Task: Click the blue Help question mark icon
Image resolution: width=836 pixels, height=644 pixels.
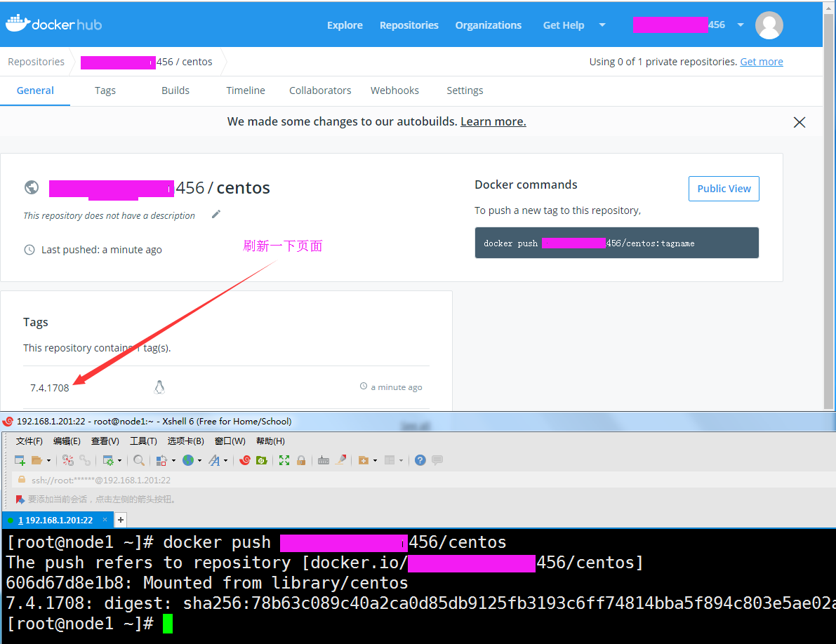Action: click(x=420, y=460)
